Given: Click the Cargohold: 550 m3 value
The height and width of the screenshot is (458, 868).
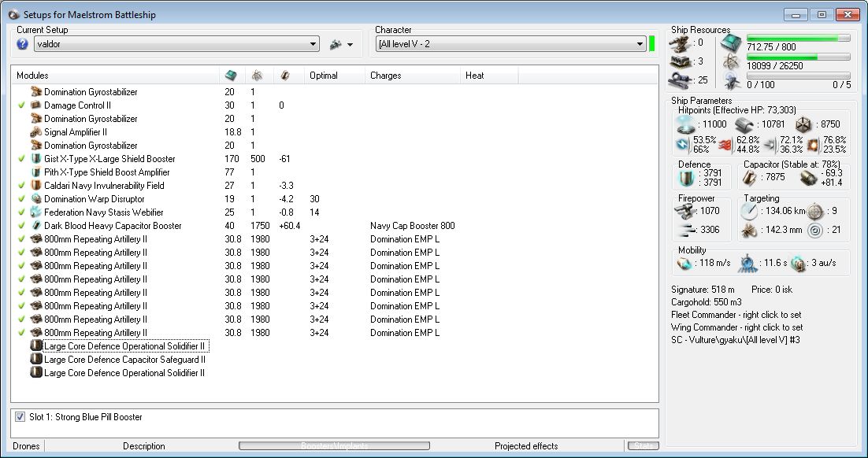Looking at the screenshot, I should tap(707, 302).
